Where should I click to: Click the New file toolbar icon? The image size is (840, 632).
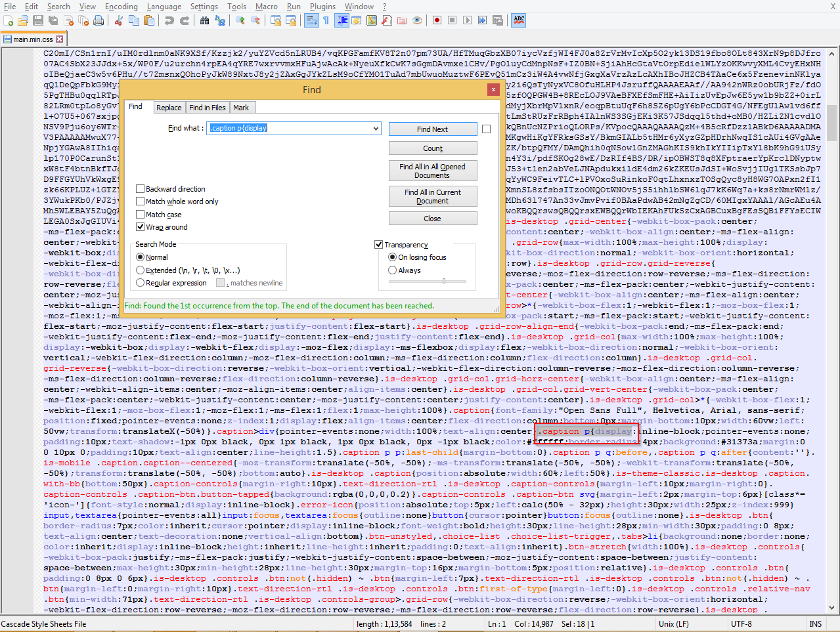(x=8, y=20)
